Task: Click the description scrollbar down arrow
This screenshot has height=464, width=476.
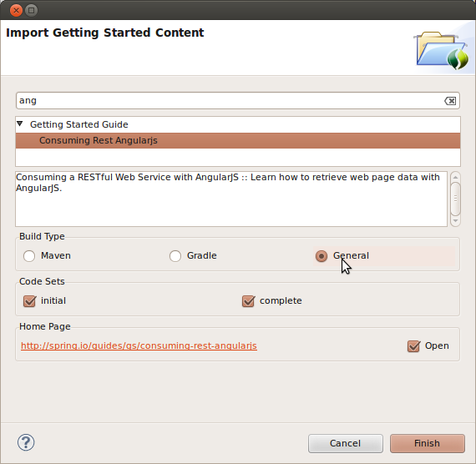Action: 455,221
